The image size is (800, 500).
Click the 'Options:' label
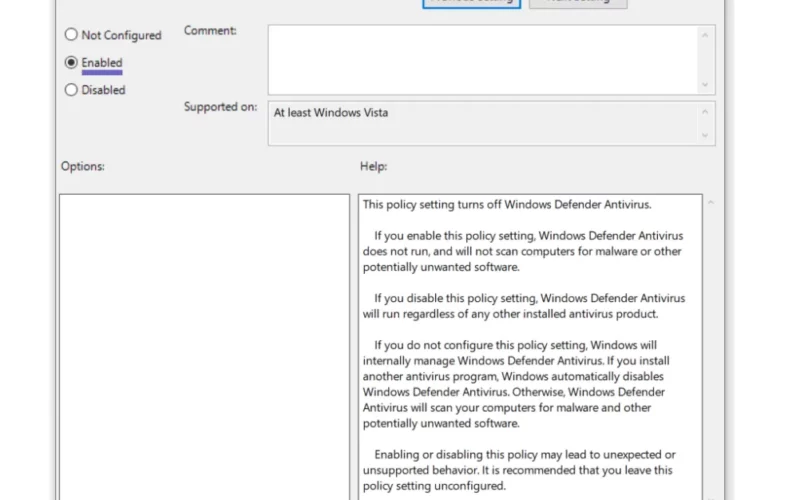(x=83, y=166)
